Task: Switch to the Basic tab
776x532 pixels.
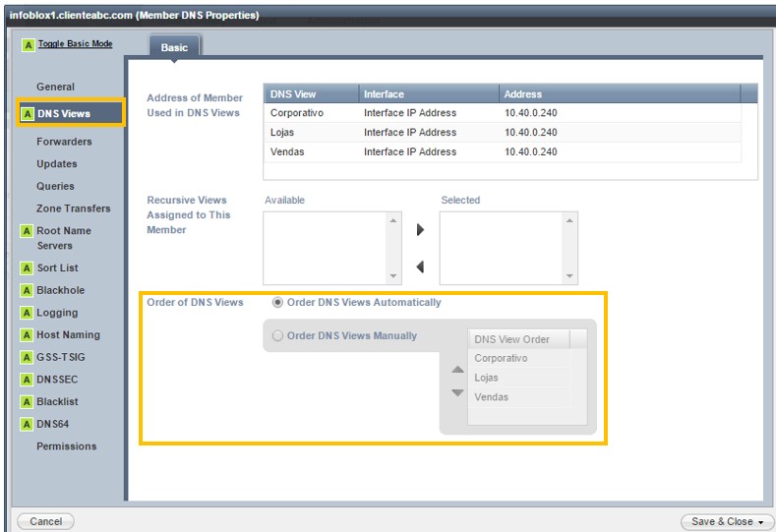Action: [174, 47]
